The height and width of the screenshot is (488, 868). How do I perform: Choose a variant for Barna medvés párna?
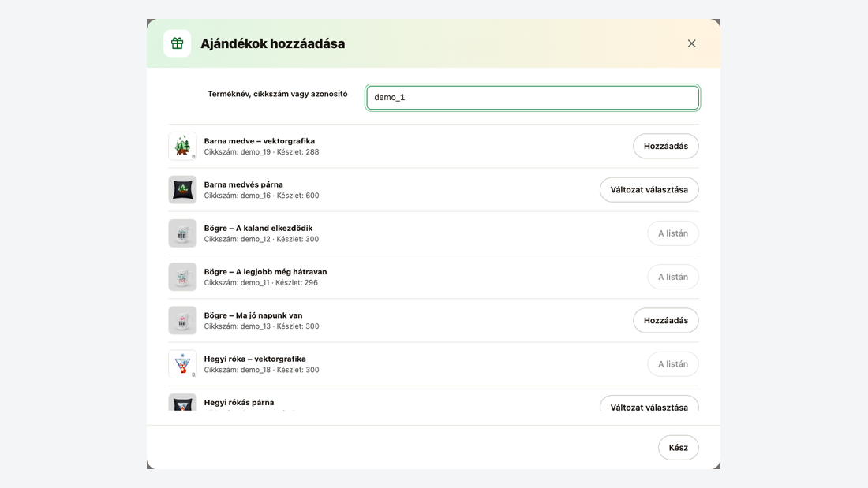point(649,190)
